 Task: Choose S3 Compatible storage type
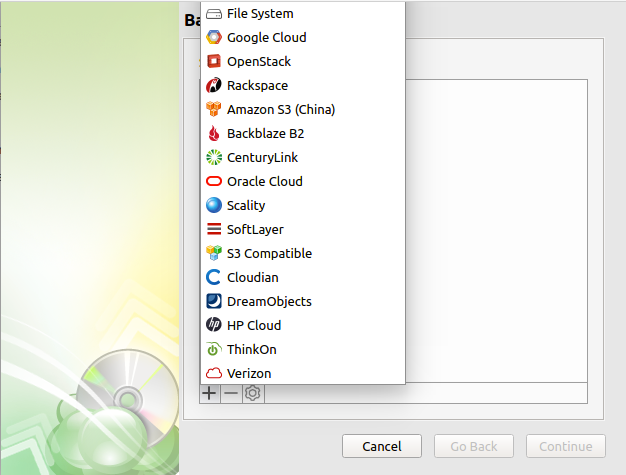269,254
